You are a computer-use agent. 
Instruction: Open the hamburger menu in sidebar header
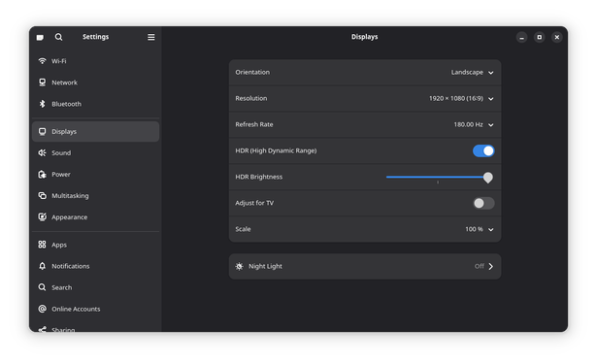151,37
